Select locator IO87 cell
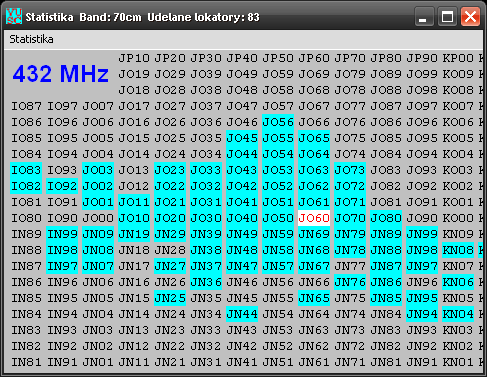This screenshot has height=377, width=487. click(26, 106)
